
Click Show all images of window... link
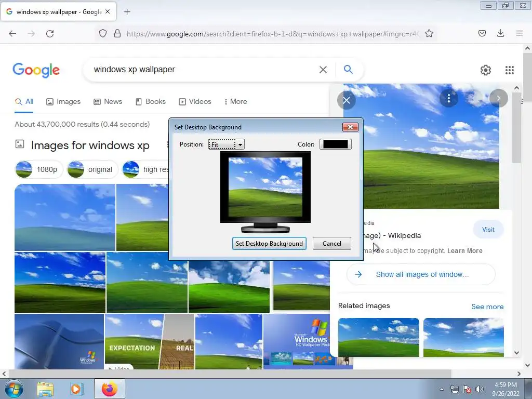tap(421, 274)
